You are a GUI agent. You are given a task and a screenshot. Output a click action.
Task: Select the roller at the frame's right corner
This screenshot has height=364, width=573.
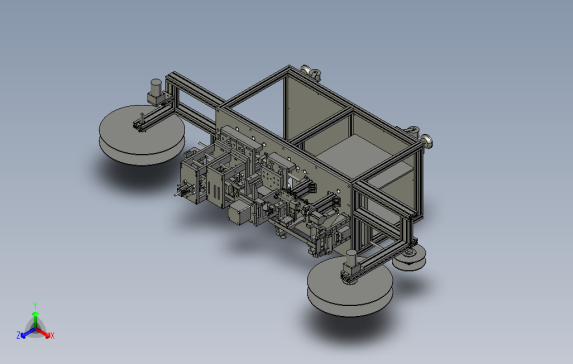(x=426, y=141)
